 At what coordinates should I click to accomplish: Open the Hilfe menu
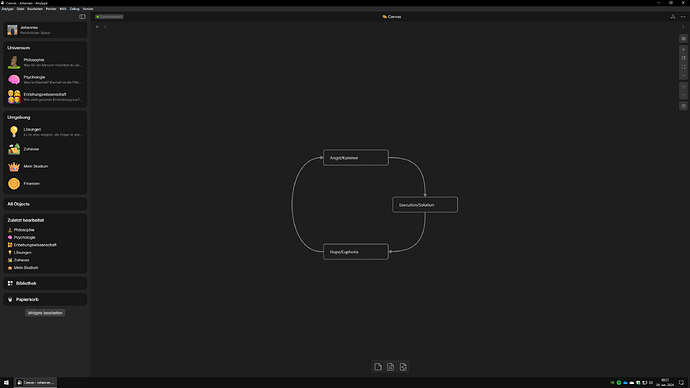click(63, 9)
